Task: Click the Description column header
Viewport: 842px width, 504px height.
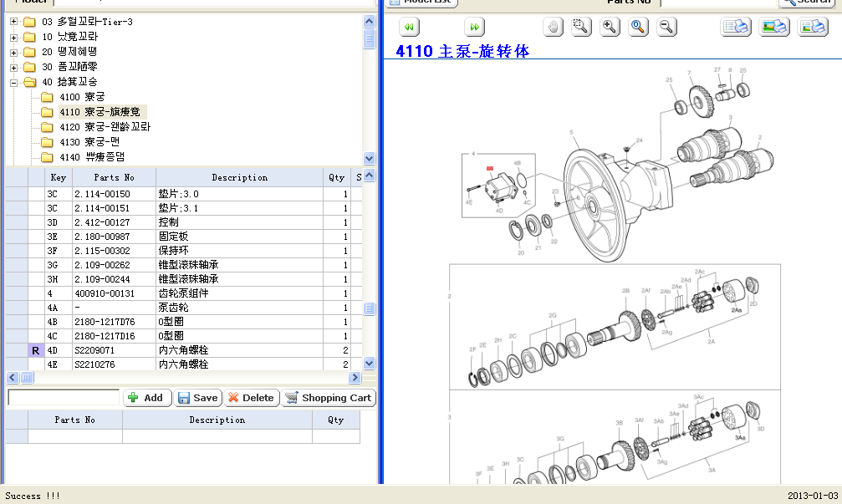Action: [x=239, y=178]
